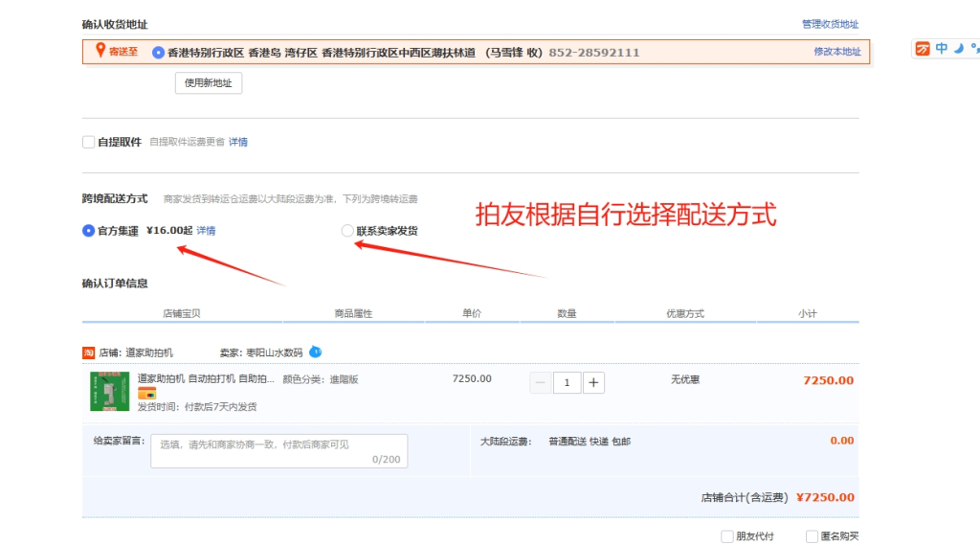
Task: Check the 朋友代付 option
Action: (x=727, y=536)
